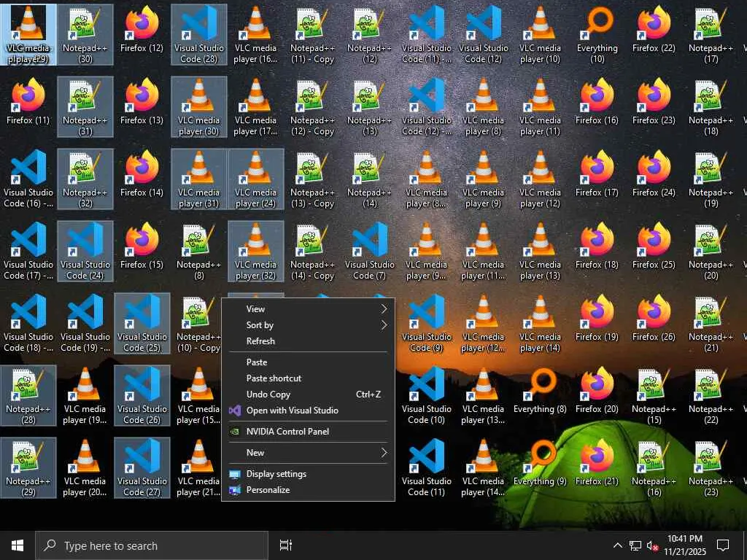The height and width of the screenshot is (560, 747).
Task: Select Firefox (11) on the desktop
Action: pyautogui.click(x=28, y=102)
